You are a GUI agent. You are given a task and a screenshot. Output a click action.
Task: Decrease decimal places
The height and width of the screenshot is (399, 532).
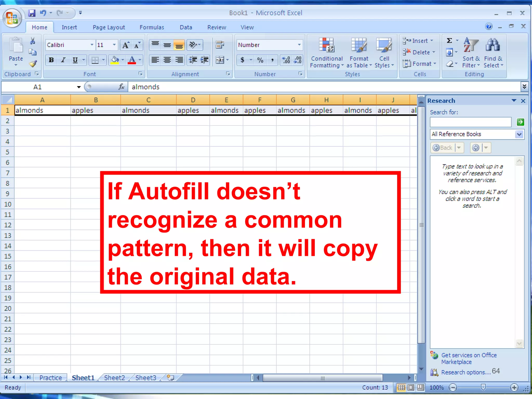pyautogui.click(x=297, y=60)
